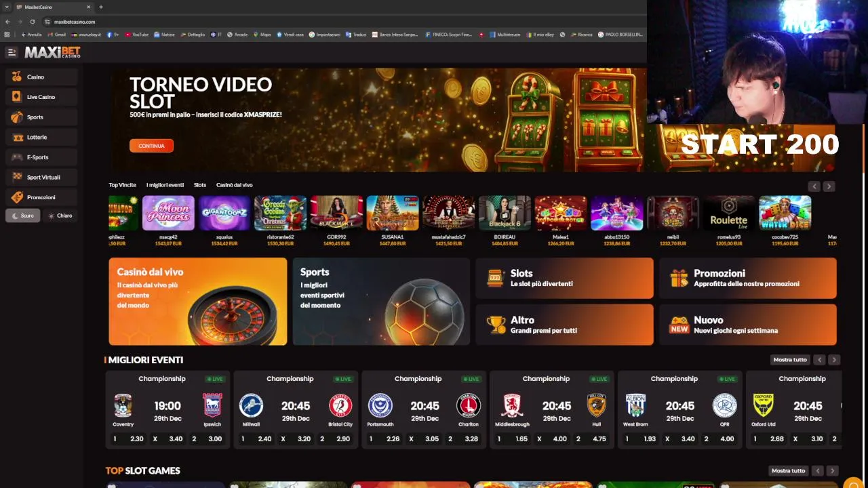Select the I migliori eventi tab
The height and width of the screenshot is (488, 868).
coord(165,185)
